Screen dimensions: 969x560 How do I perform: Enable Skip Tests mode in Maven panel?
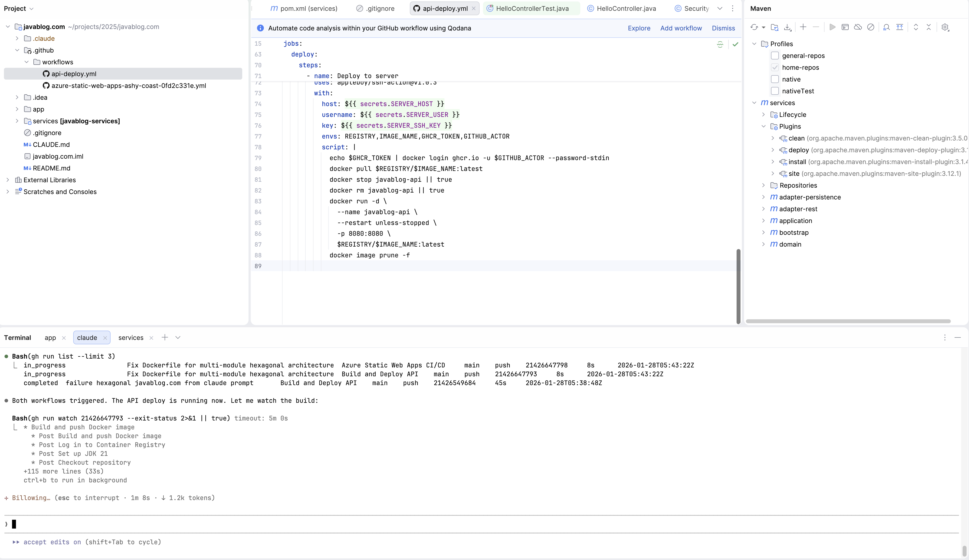[x=871, y=27]
